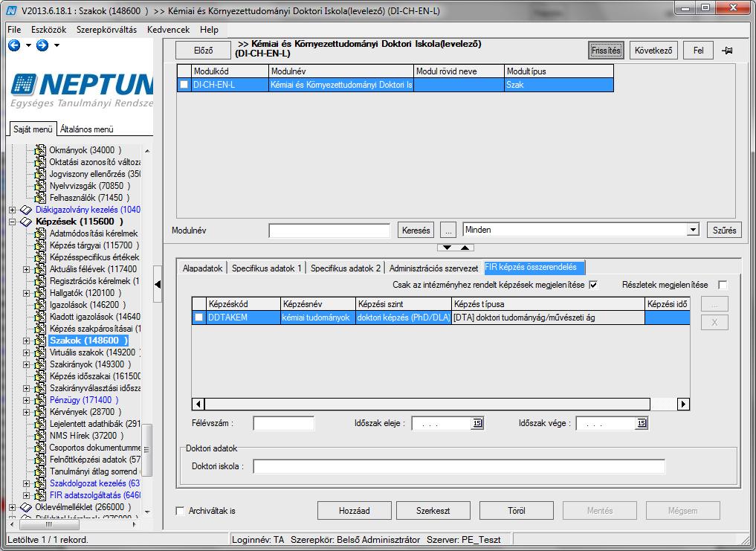Viewport: 756px width, 551px height.
Task: Enable Részletek megjelenítése checkbox
Action: [723, 285]
